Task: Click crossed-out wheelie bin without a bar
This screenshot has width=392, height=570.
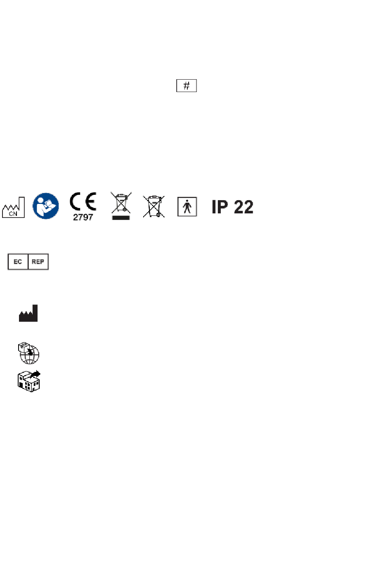Action: pos(154,206)
